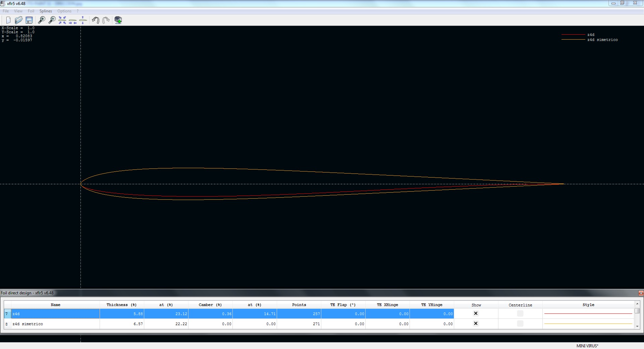
Task: Reset foil scale with the four-arrows icon
Action: [x=62, y=20]
